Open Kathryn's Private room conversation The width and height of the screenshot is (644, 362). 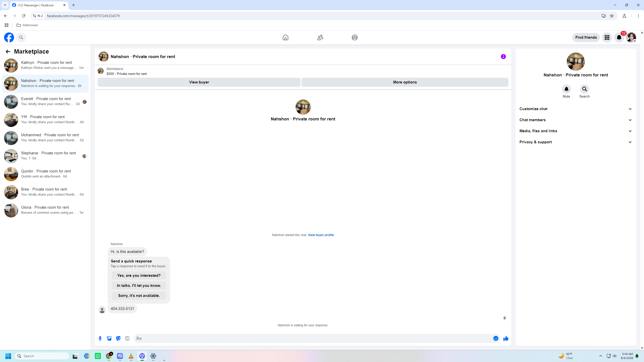point(45,65)
